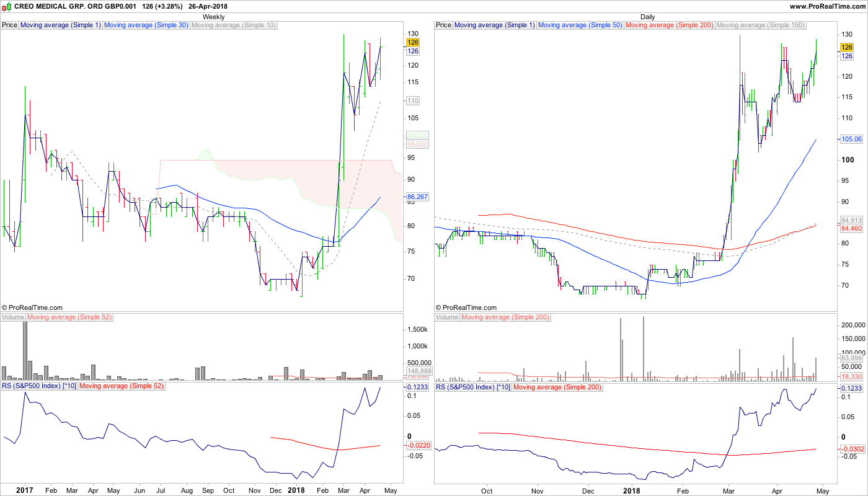868x496 pixels.
Task: Open the www.ProRealTime.com link
Action: coord(828,6)
